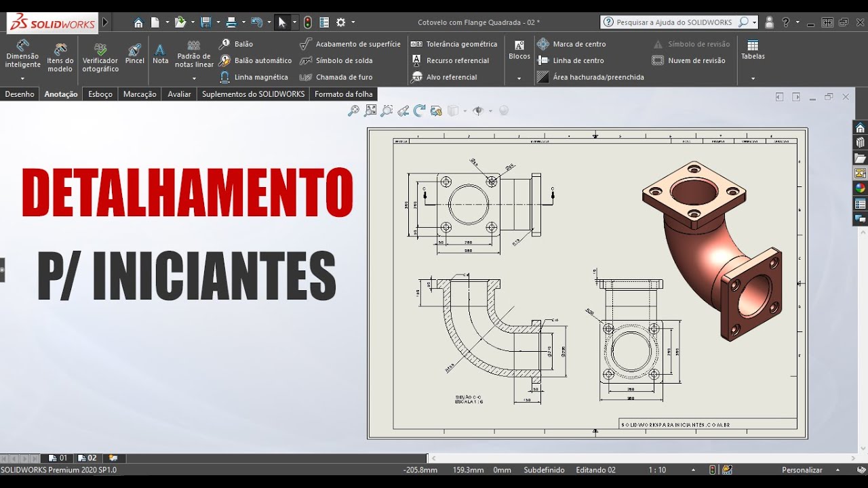Insert a Marca de centro
Viewport: 868px width, 488px height.
tap(572, 44)
